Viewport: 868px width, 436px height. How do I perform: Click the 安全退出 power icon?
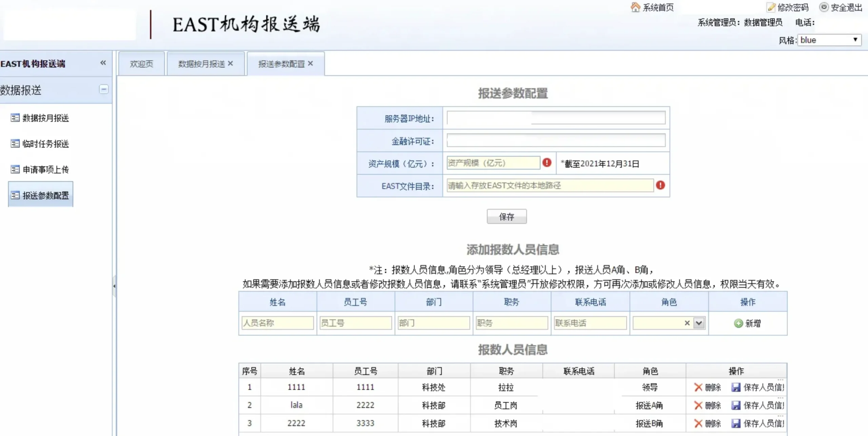[x=824, y=7]
